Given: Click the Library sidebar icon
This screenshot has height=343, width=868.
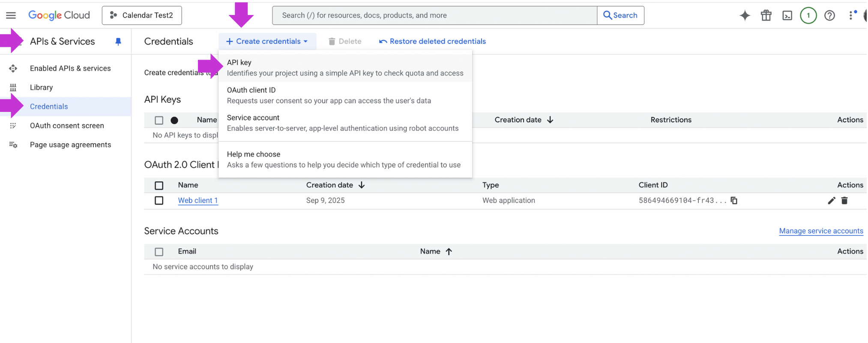Looking at the screenshot, I should [x=13, y=87].
